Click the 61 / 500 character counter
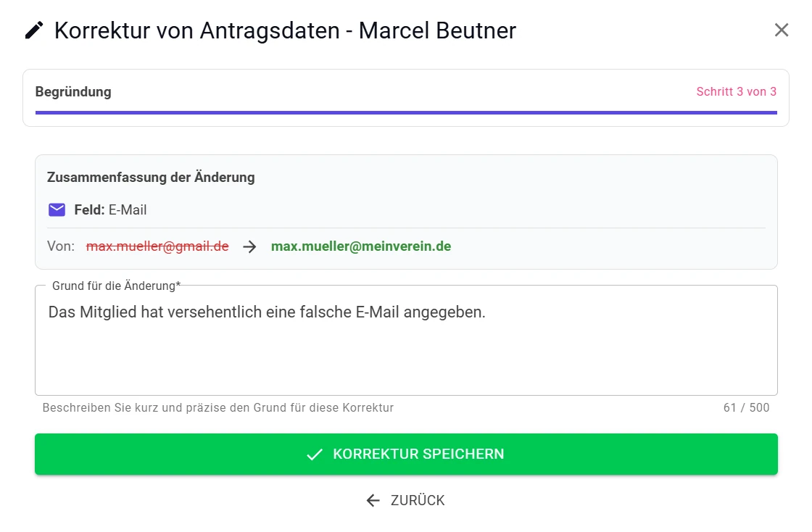Screen dimensions: 812x532 tap(746, 408)
